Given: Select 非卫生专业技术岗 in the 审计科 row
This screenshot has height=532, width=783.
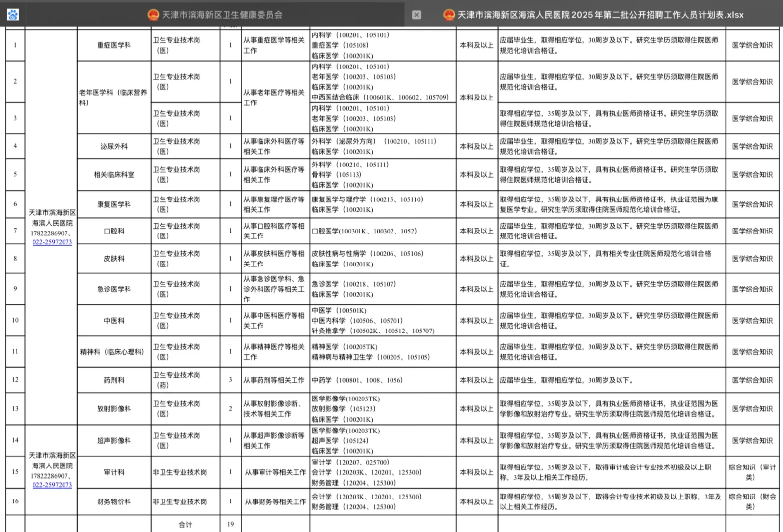Looking at the screenshot, I should click(x=185, y=472).
